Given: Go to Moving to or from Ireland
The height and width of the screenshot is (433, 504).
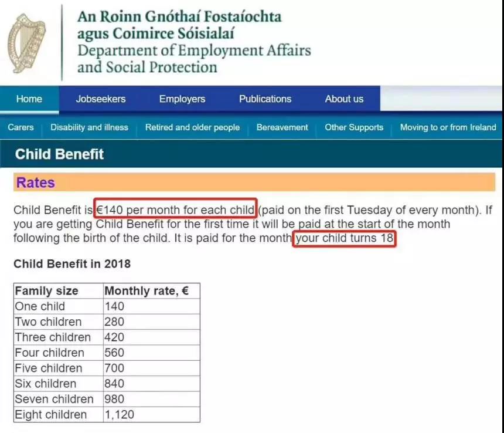Looking at the screenshot, I should point(448,127).
